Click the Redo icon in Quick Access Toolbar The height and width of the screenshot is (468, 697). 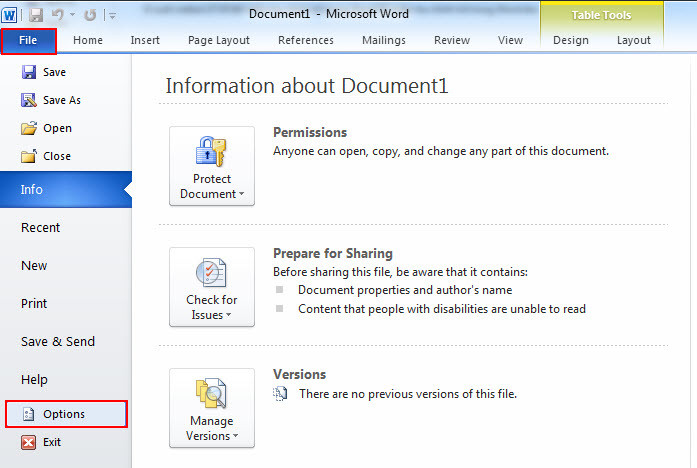click(x=90, y=15)
